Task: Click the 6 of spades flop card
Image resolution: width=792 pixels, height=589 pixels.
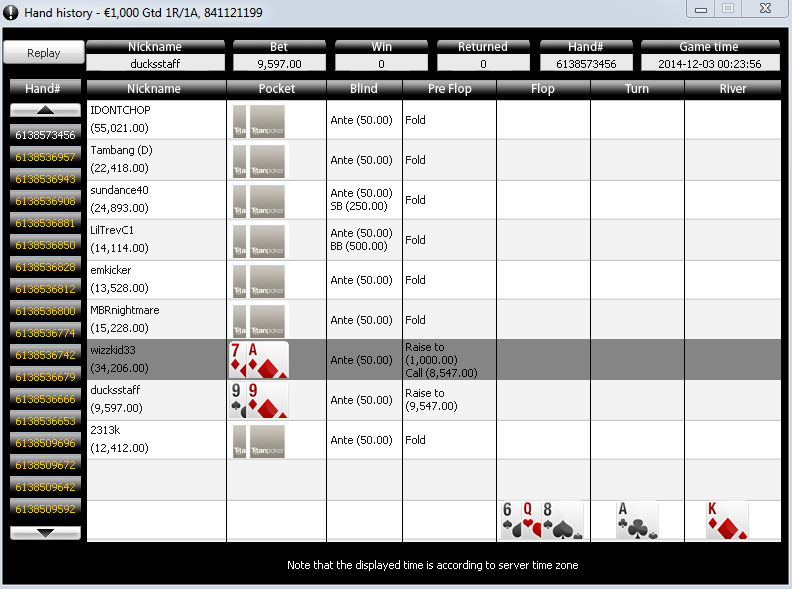Action: click(x=510, y=520)
